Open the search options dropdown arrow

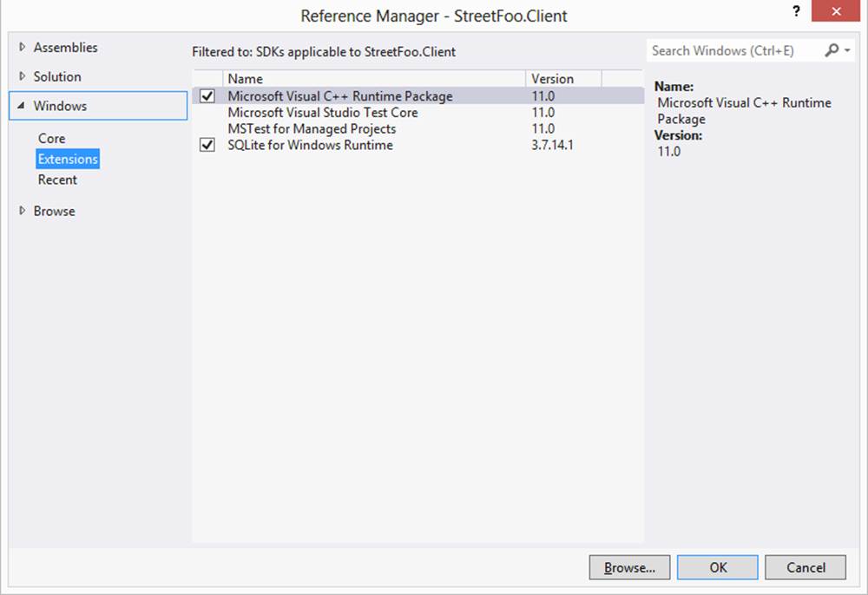pos(847,50)
